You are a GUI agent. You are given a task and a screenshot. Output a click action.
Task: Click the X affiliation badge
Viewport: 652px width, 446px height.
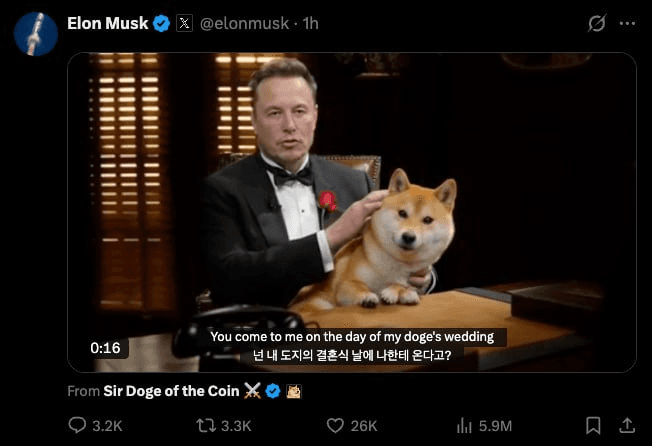[184, 23]
